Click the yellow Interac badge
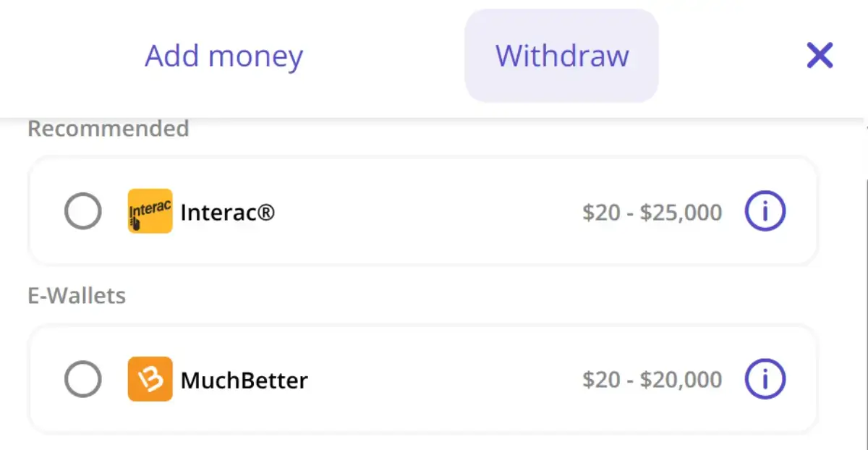868x450 pixels. (150, 211)
